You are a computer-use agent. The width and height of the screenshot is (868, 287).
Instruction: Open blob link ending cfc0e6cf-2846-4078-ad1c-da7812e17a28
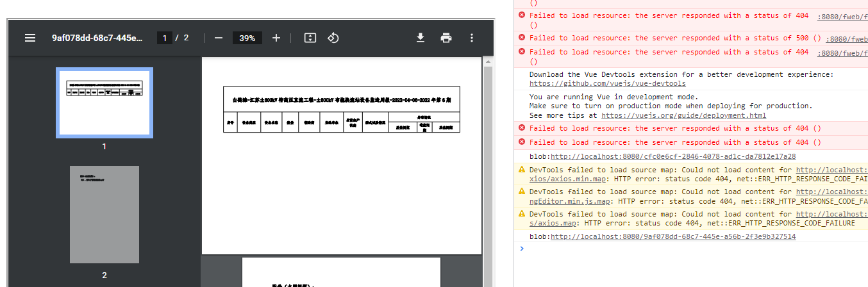673,156
